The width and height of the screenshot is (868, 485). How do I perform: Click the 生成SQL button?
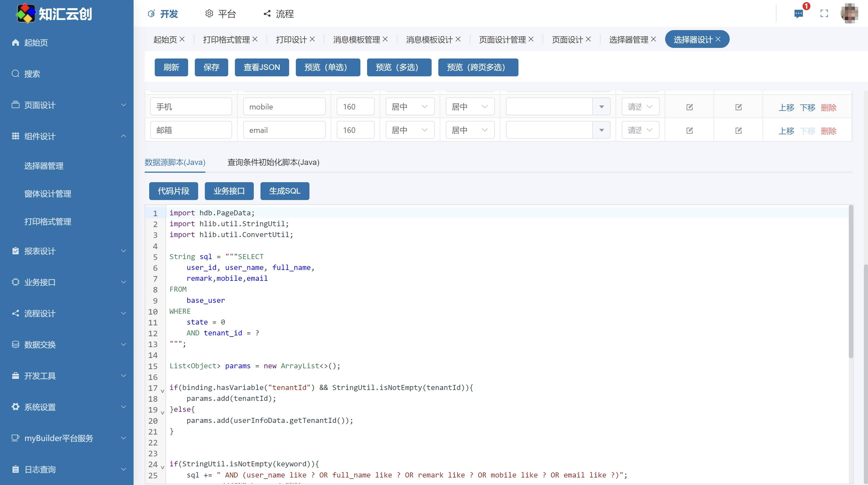point(284,191)
